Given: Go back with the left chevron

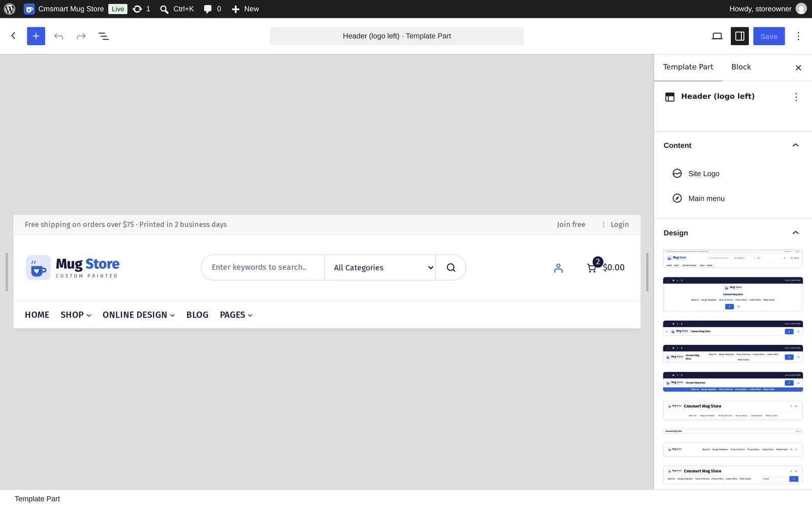Looking at the screenshot, I should pyautogui.click(x=13, y=36).
